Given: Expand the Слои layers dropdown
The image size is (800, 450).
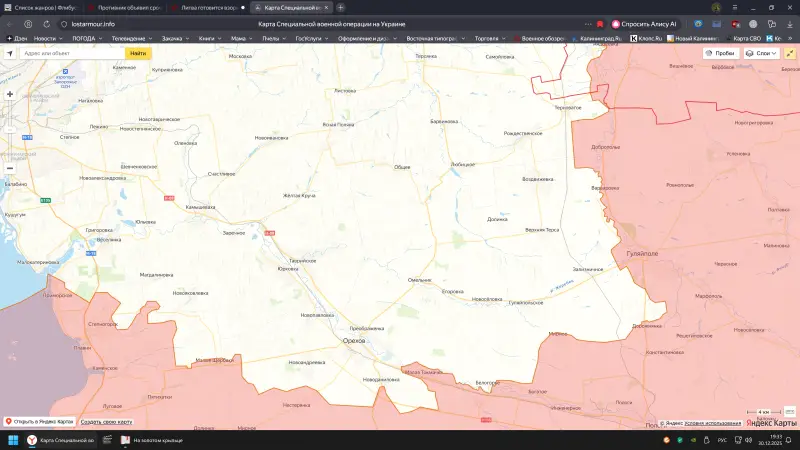Looking at the screenshot, I should pos(762,53).
